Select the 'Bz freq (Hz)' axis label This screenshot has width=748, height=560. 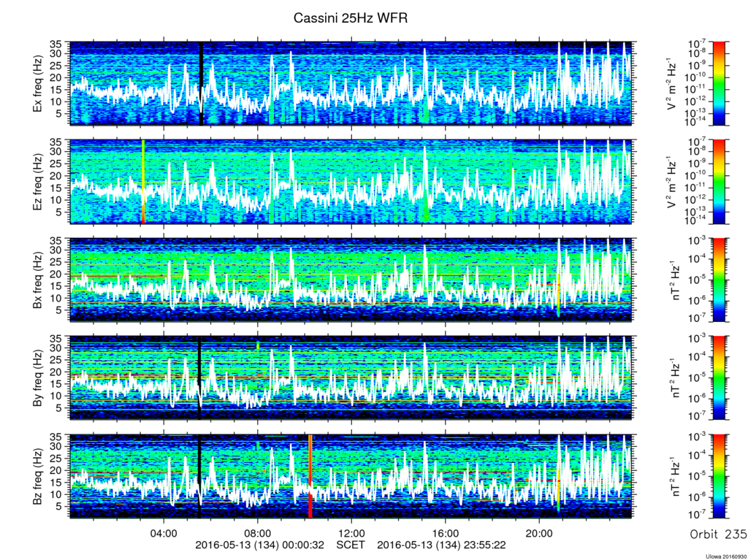[x=37, y=476]
